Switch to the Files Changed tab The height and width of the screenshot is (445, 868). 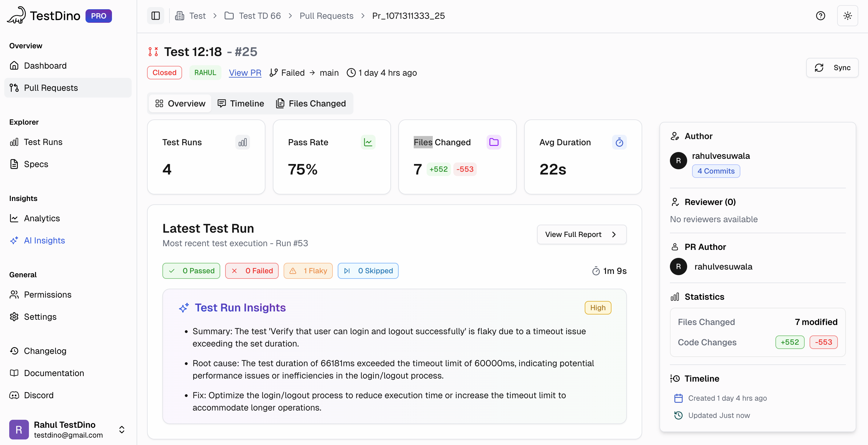click(311, 103)
